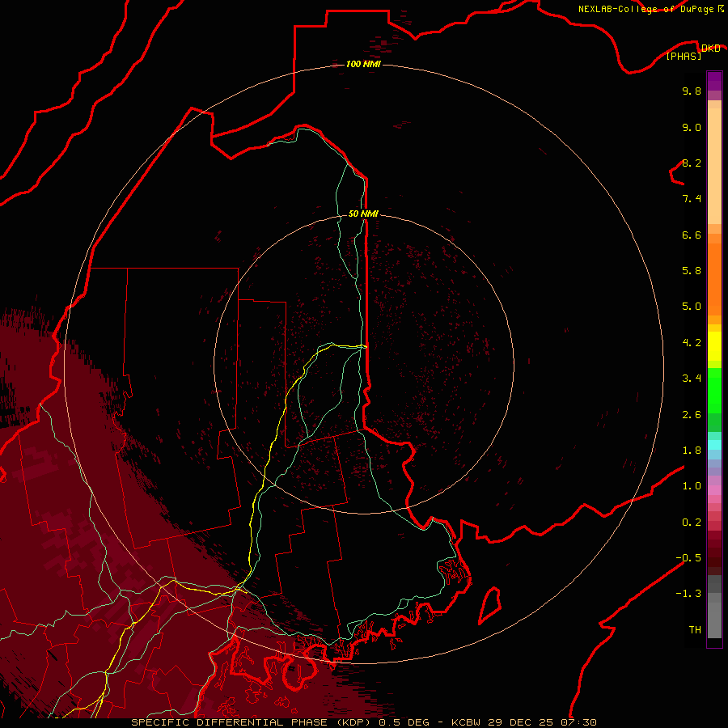Click the yellow band of the color bar
The image size is (728, 728).
coord(714,346)
